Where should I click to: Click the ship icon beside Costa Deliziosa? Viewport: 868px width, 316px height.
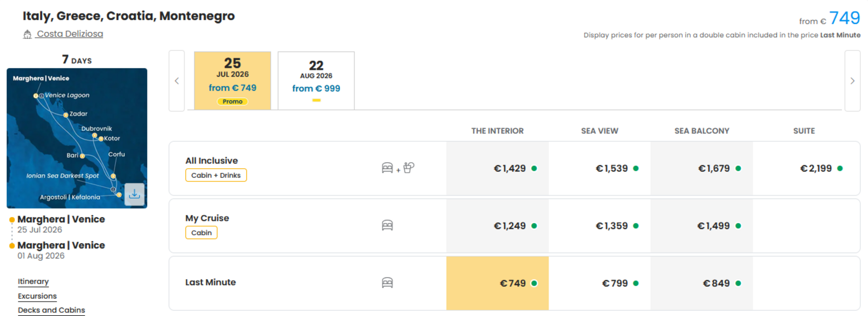coord(27,34)
